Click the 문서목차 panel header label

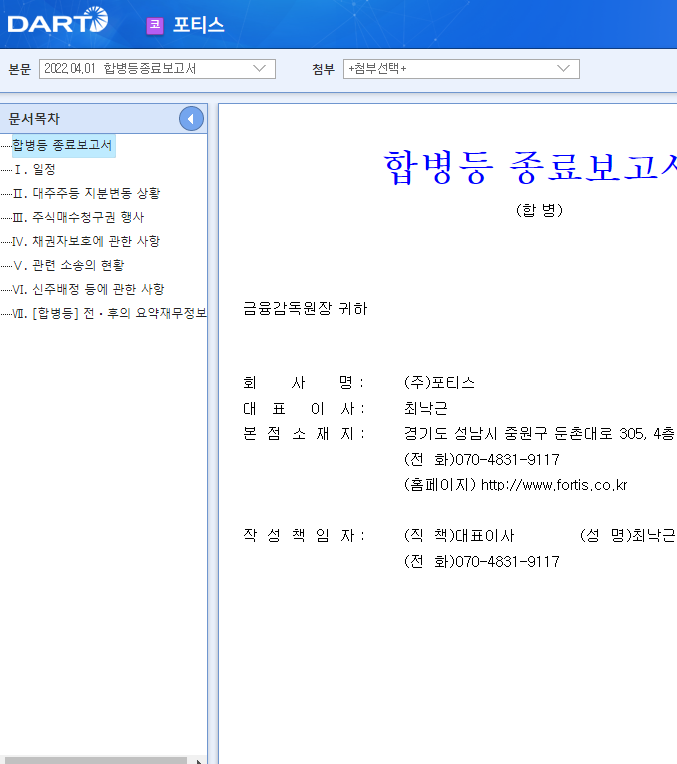click(x=34, y=118)
